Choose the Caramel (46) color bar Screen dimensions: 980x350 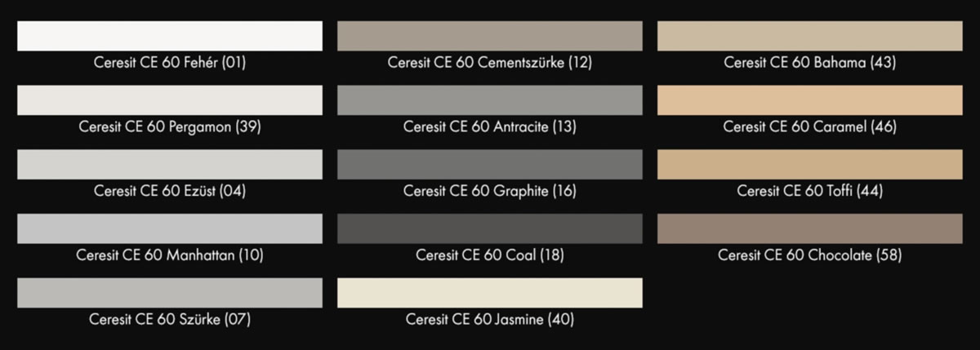[x=810, y=100]
